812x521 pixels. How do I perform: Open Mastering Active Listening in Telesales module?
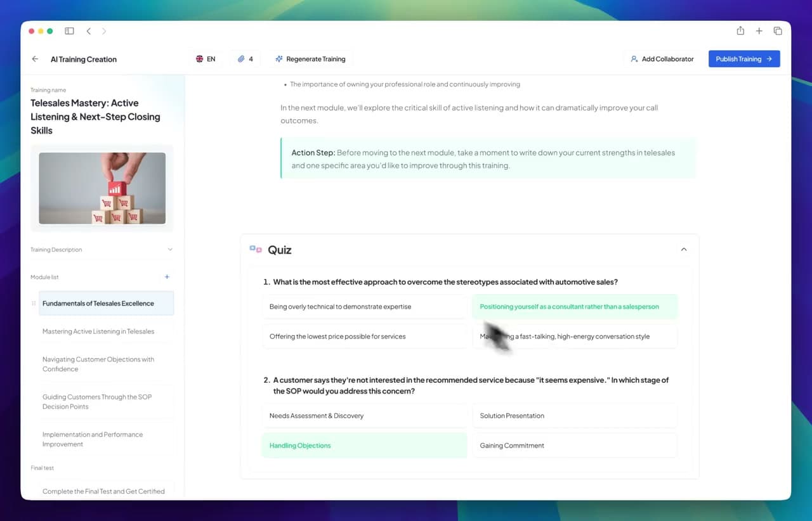(x=106, y=331)
